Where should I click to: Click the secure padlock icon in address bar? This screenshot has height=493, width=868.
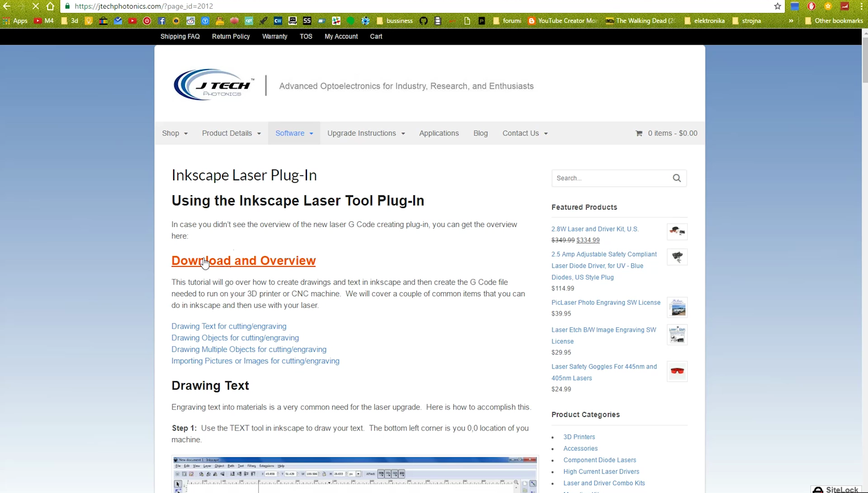[x=67, y=6]
